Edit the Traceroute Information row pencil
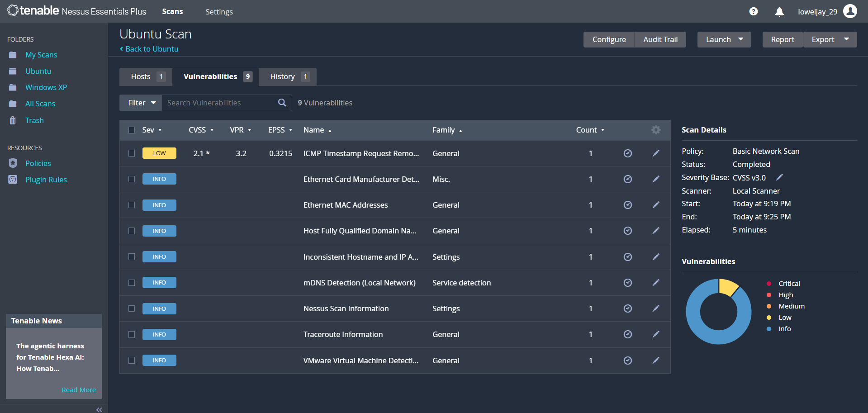 point(655,334)
